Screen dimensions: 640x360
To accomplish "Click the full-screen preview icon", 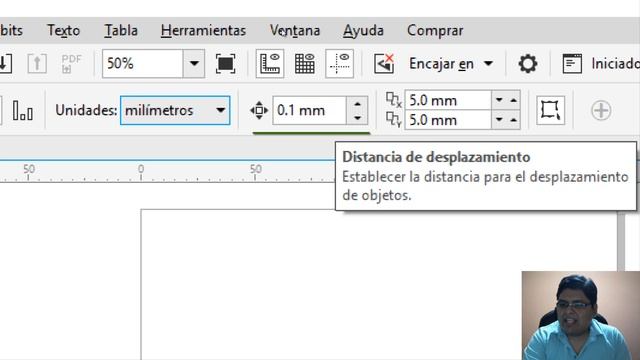I will pos(225,64).
